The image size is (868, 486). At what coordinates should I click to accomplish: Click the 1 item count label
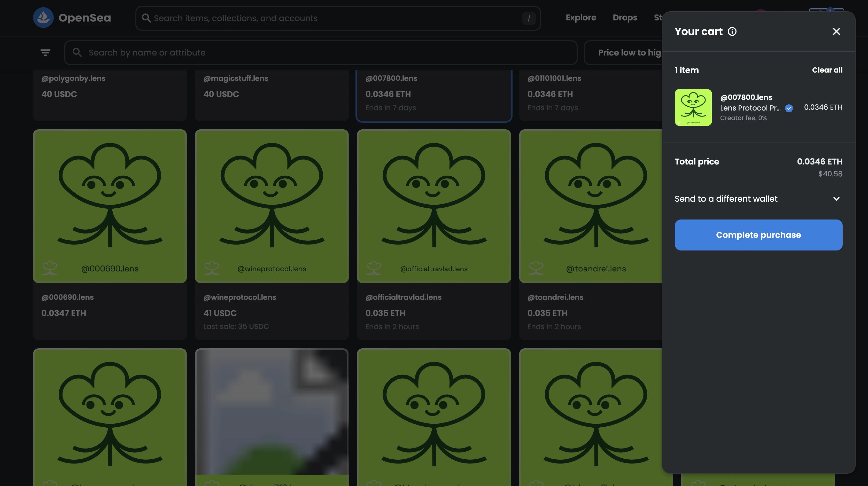[687, 70]
